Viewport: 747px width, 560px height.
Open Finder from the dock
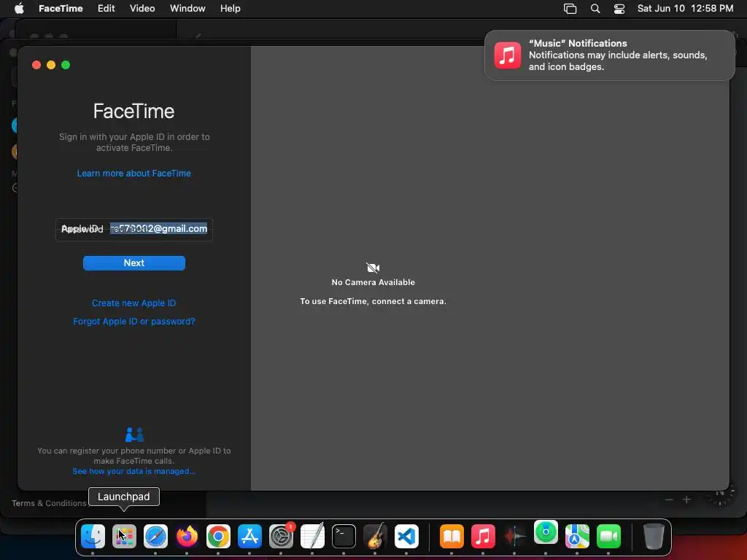93,536
